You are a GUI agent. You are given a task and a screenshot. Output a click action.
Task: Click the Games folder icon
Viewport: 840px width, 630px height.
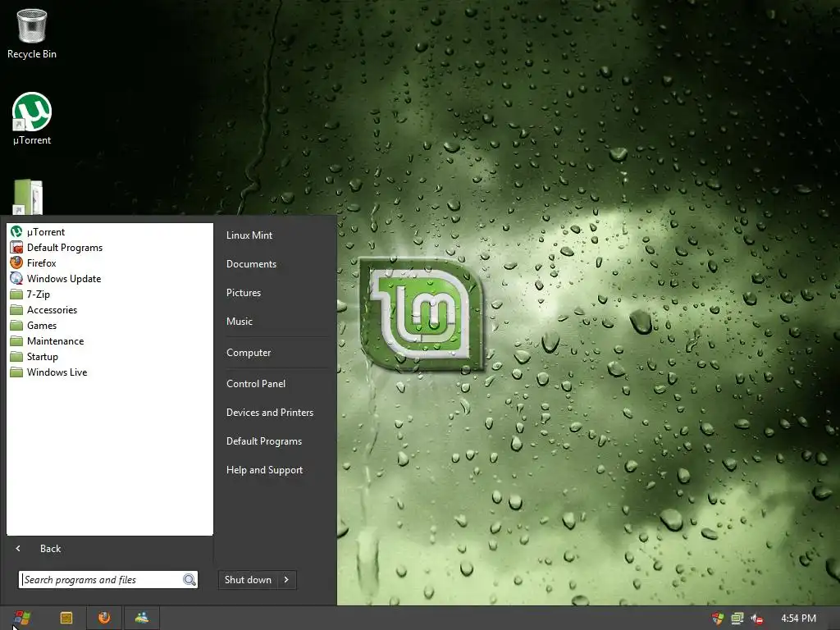(x=16, y=325)
